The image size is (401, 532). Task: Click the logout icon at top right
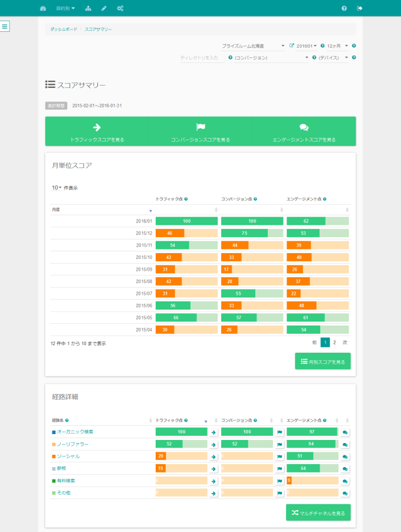click(x=360, y=8)
